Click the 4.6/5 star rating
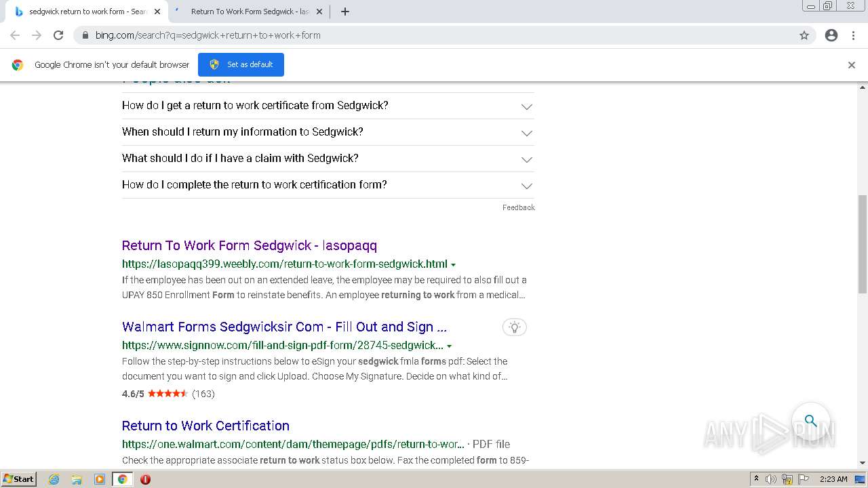Image resolution: width=868 pixels, height=488 pixels. click(x=168, y=394)
